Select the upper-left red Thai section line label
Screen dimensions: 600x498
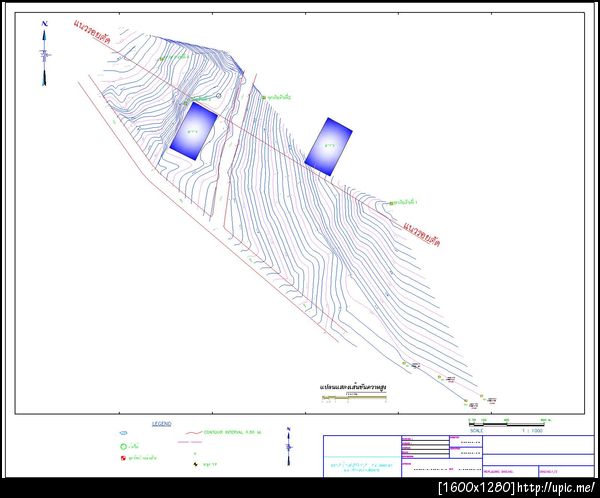[x=92, y=33]
